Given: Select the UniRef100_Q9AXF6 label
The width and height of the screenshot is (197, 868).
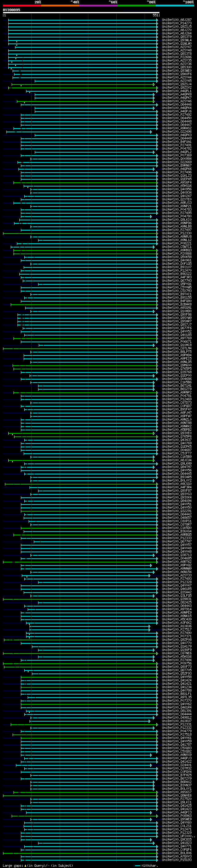Looking at the screenshot, I should pos(177,74).
